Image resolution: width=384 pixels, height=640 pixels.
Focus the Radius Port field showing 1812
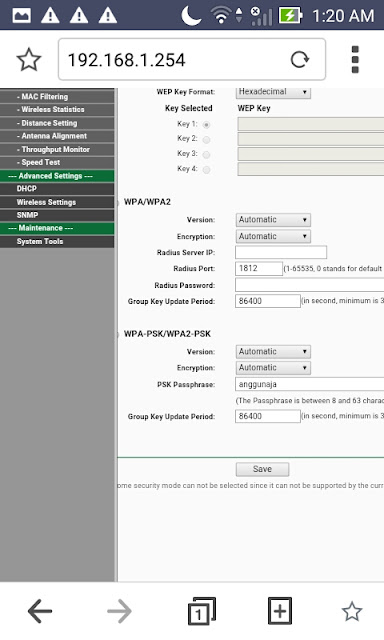(x=259, y=269)
